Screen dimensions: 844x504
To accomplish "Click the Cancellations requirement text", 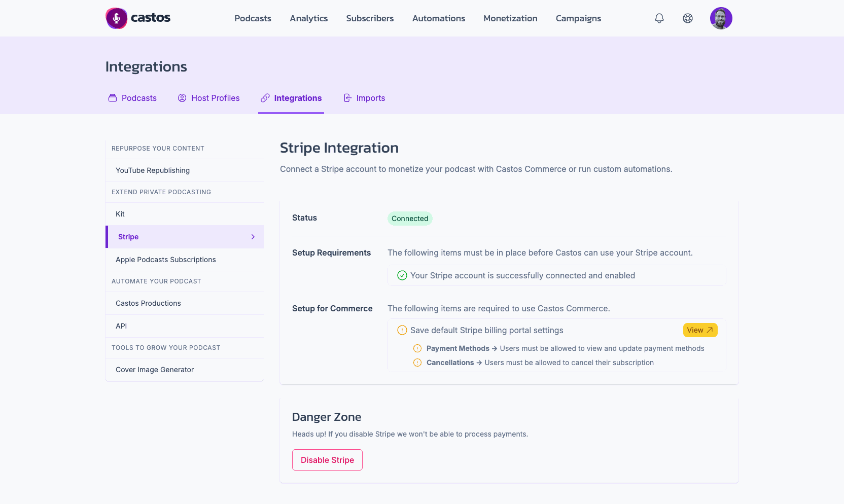I will click(x=540, y=363).
